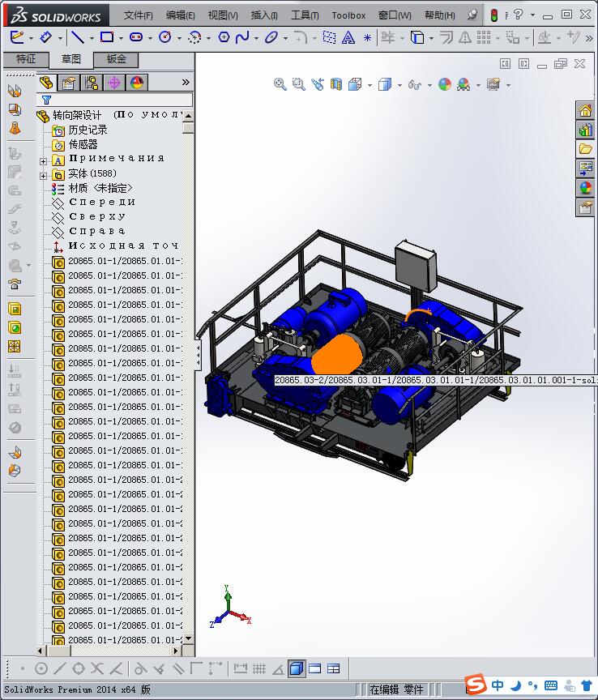The image size is (598, 700).
Task: Open the PropertyManager tab
Action: (x=69, y=83)
